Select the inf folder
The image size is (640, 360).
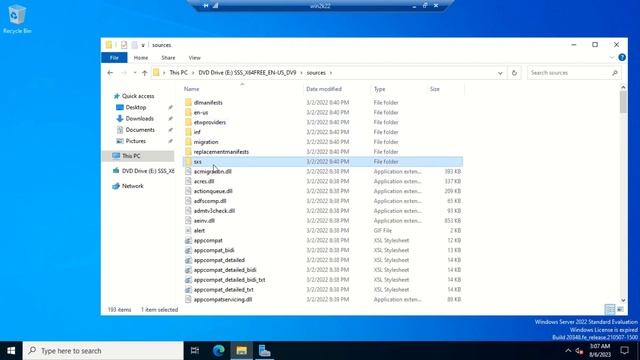coord(197,132)
